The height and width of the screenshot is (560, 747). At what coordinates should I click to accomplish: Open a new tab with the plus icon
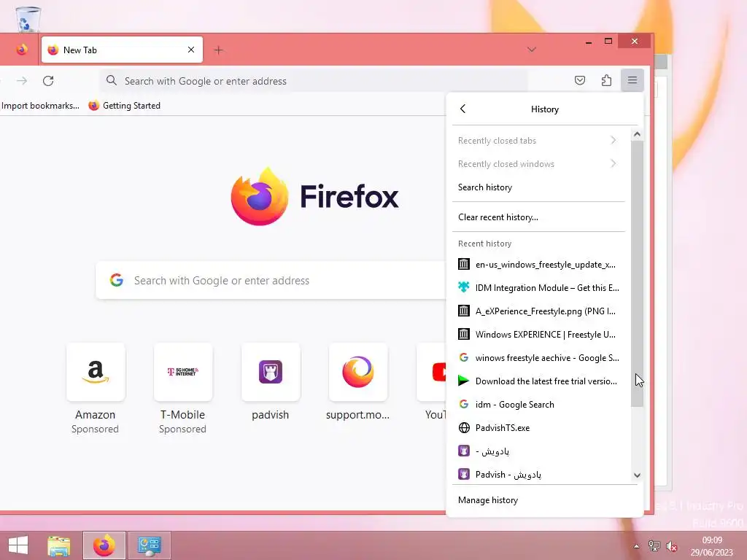[x=218, y=50]
